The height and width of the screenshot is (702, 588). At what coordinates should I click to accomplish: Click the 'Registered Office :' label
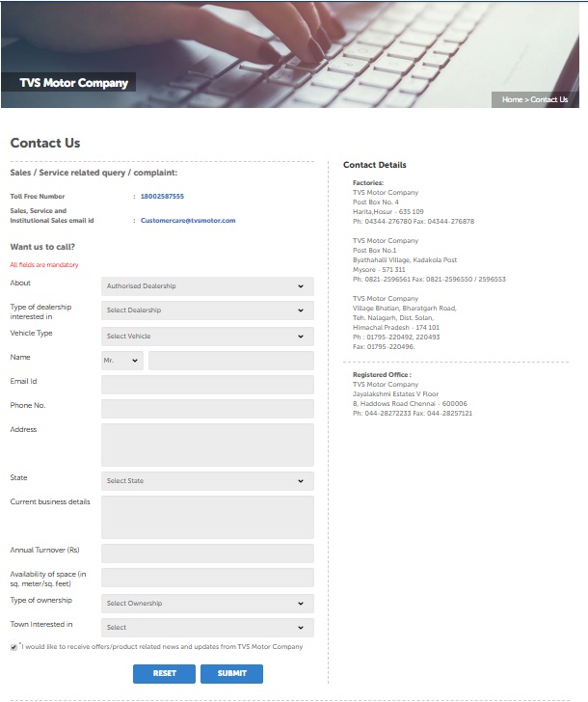382,375
